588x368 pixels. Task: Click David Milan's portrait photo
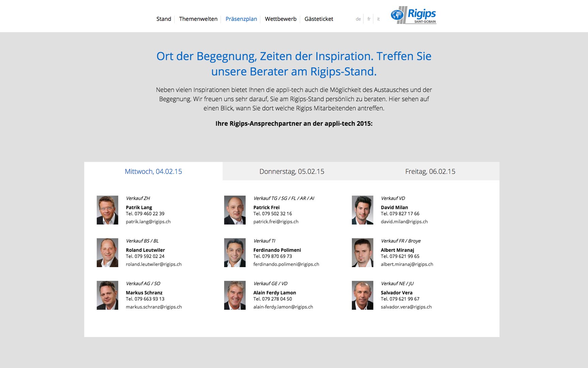[x=362, y=210]
